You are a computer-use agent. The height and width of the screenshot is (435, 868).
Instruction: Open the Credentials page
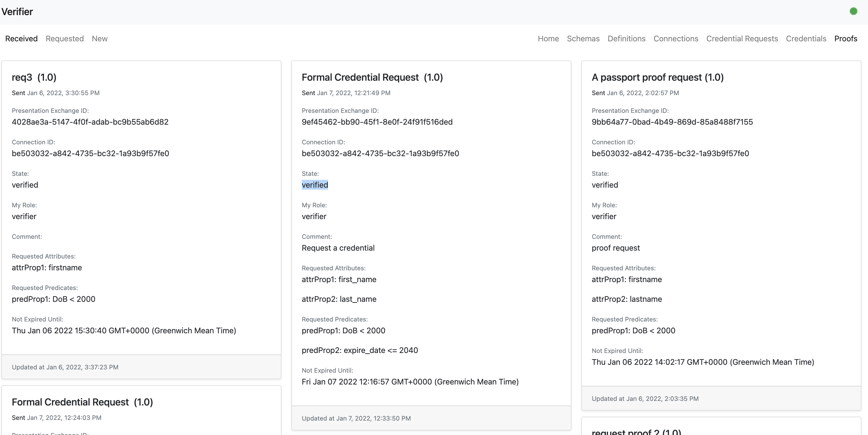pos(806,39)
